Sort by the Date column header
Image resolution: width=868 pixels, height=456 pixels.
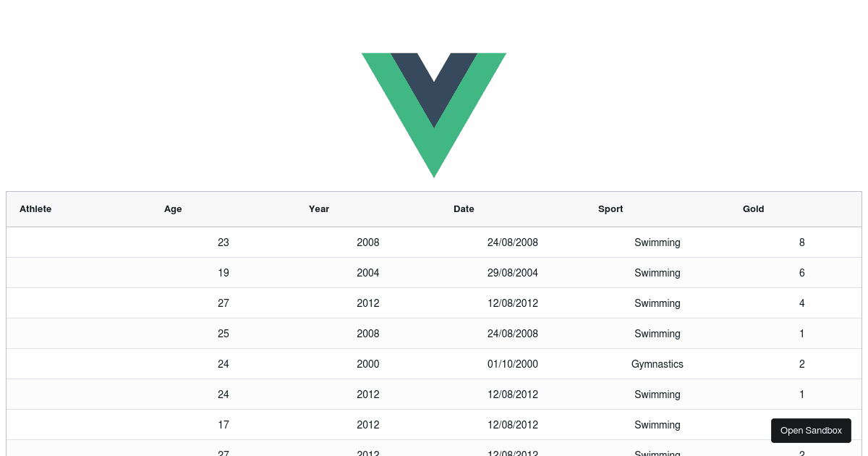[x=464, y=209]
